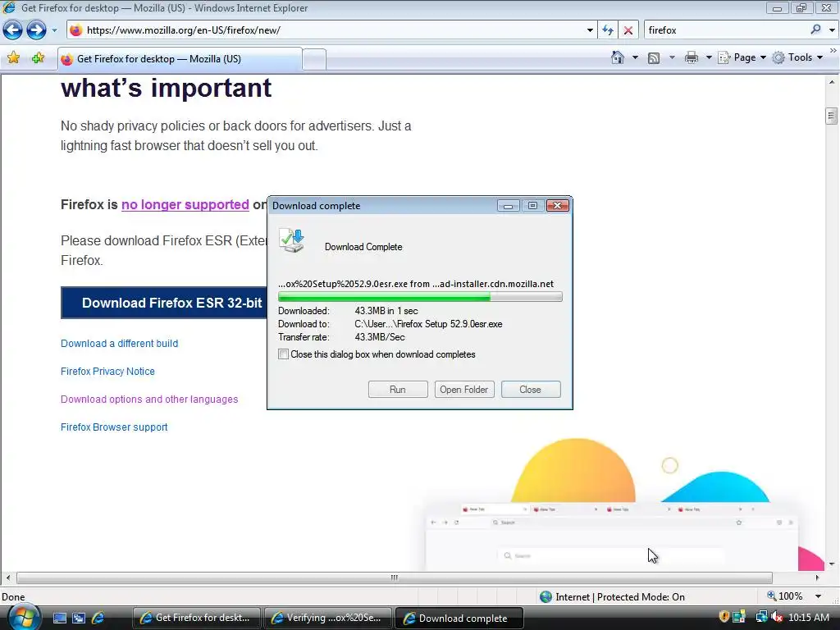Click the Refresh page icon
Image resolution: width=840 pixels, height=630 pixels.
click(608, 30)
